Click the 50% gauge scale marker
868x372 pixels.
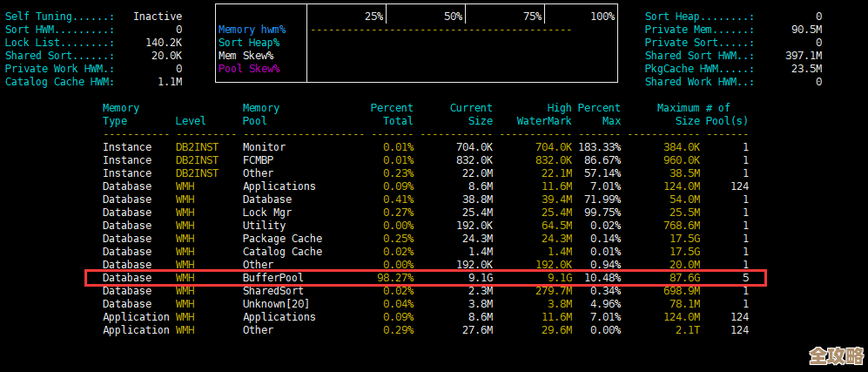453,17
